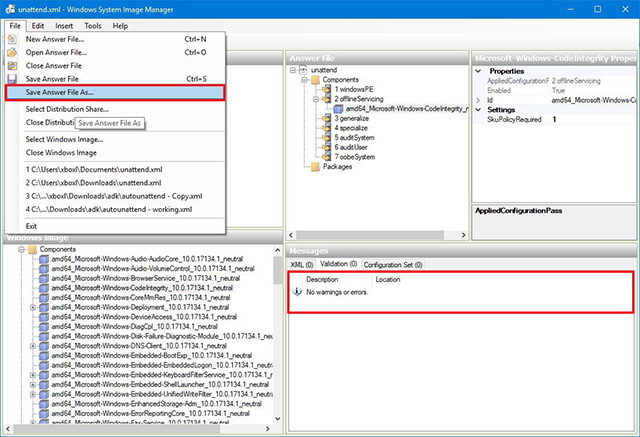Click the Audio-AudioCore component icon

point(44,259)
